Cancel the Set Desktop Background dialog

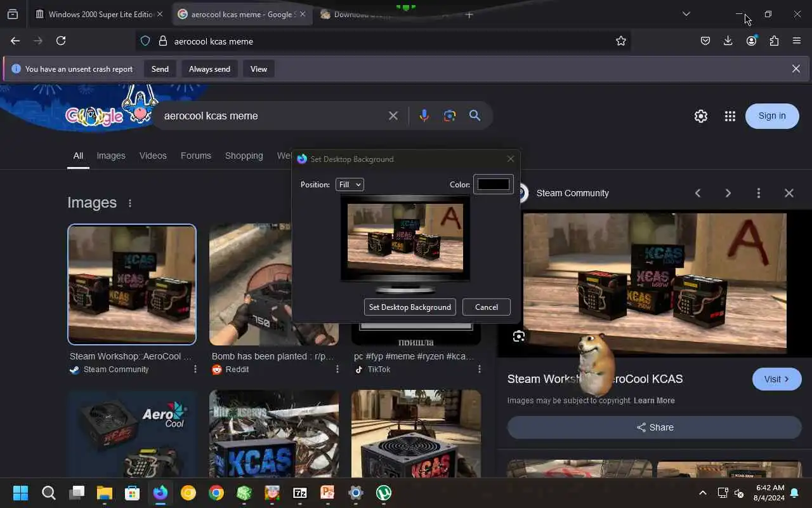(x=487, y=307)
